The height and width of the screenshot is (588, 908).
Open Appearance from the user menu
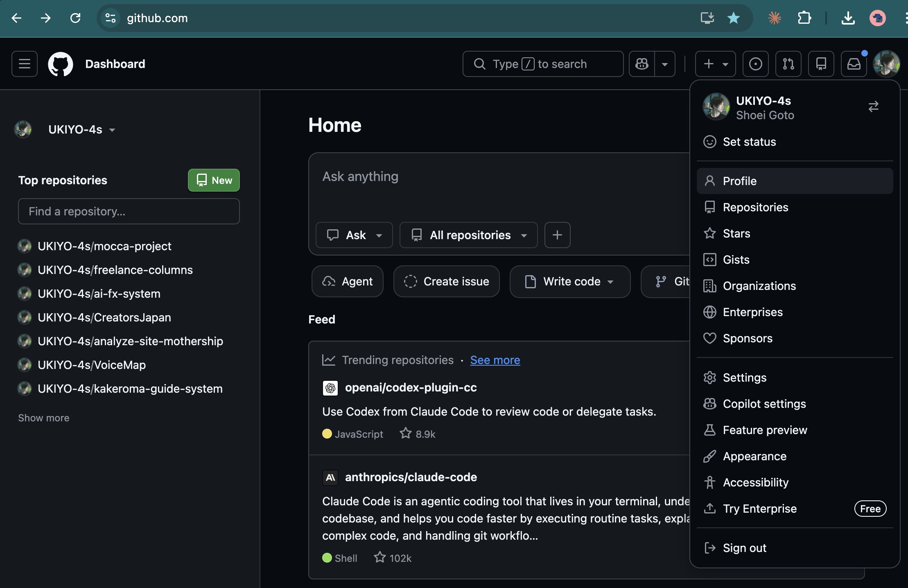pyautogui.click(x=795, y=456)
